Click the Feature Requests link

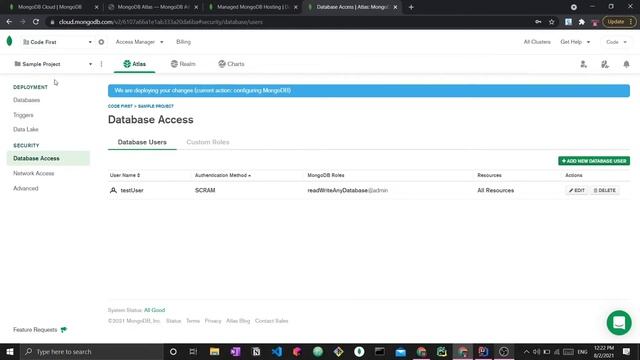coord(35,329)
